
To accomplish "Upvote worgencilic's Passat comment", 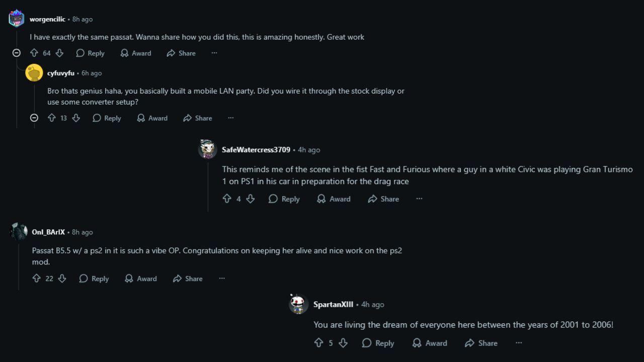I will [x=34, y=53].
